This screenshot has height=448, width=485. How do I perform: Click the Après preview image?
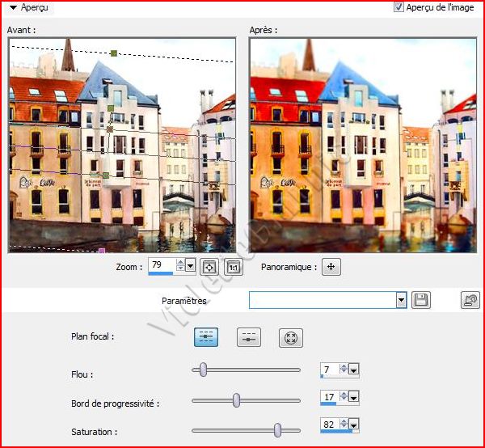click(362, 146)
